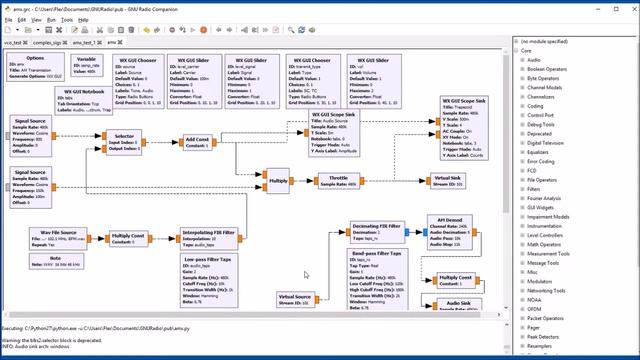
Task: Rotate the block counterclockwise
Action: tap(219, 30)
